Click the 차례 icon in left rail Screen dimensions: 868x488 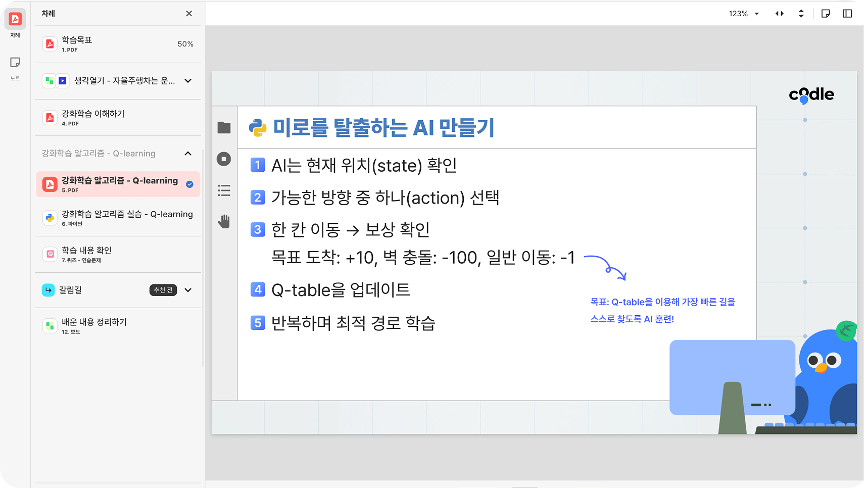(15, 19)
